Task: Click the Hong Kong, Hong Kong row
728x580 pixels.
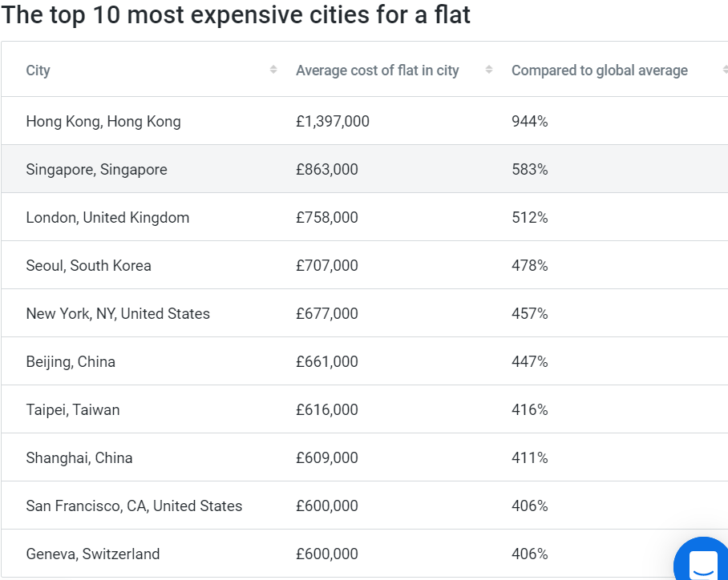Action: [x=365, y=121]
